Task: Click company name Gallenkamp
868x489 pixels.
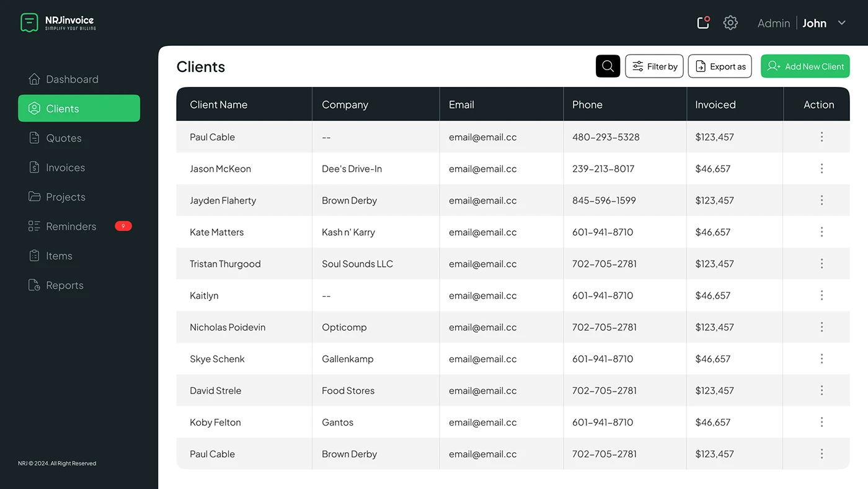Action: click(x=348, y=359)
